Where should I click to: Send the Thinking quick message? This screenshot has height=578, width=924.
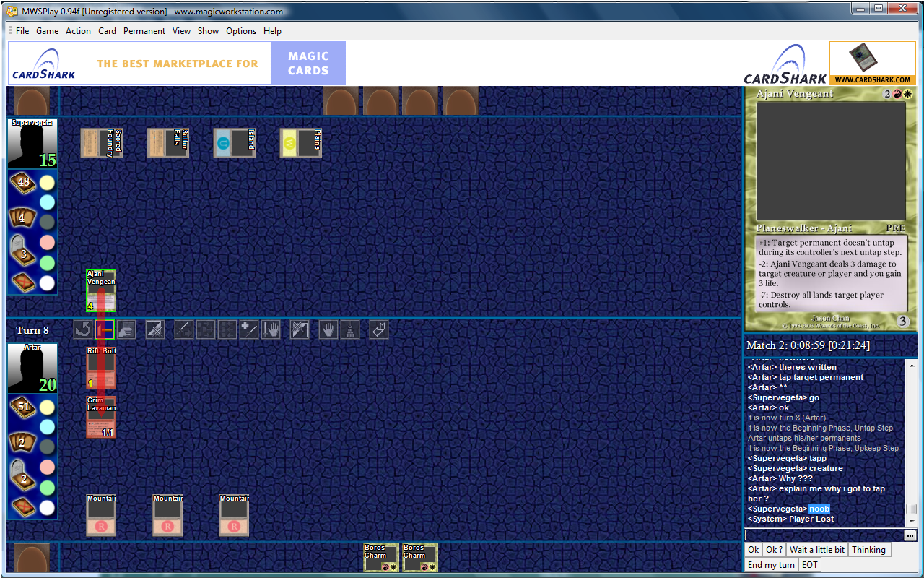pos(868,550)
